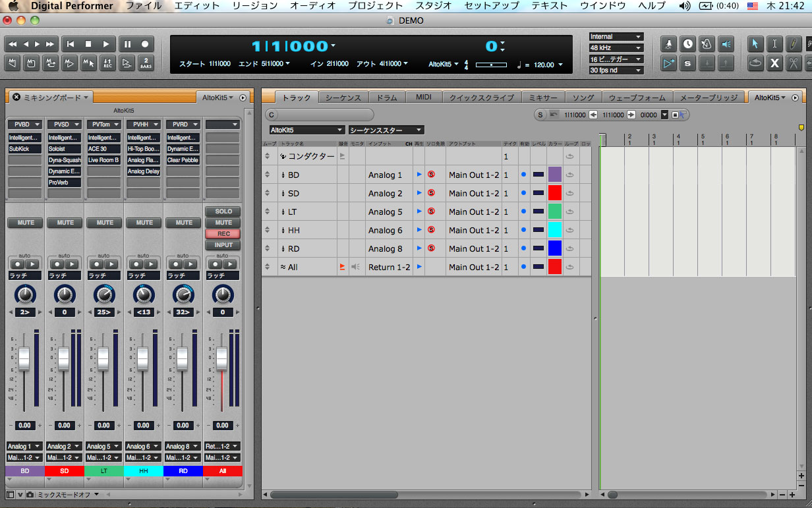The image size is (812, 508).
Task: Click the Live Room B insert on LT channel
Action: click(105, 160)
